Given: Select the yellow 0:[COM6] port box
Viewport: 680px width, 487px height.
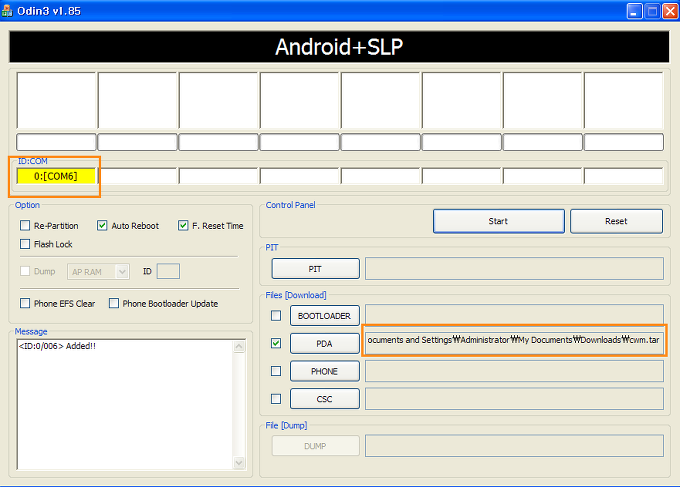Looking at the screenshot, I should [x=56, y=176].
